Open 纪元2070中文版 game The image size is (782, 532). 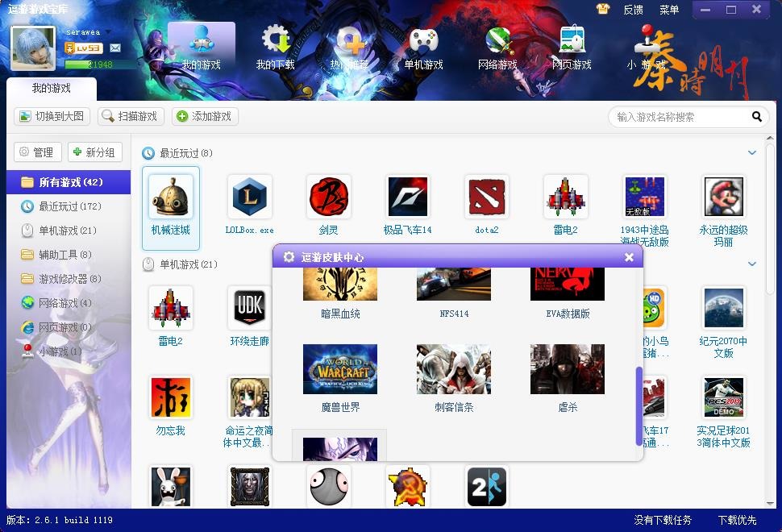pyautogui.click(x=724, y=308)
